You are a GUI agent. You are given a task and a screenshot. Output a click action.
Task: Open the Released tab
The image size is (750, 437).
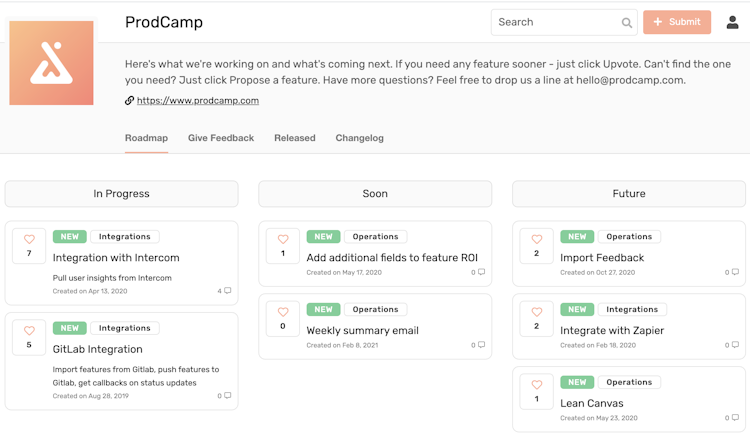coord(295,138)
